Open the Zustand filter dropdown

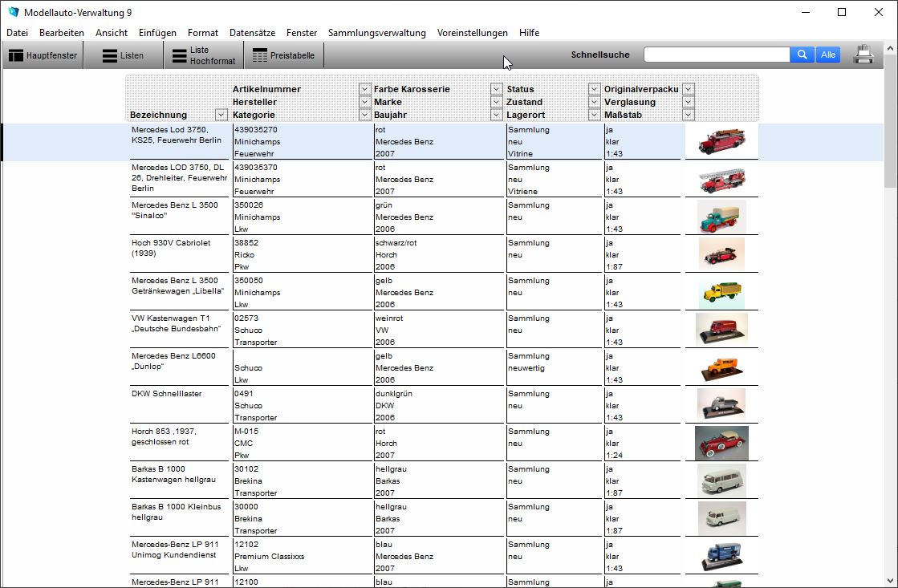tap(594, 102)
